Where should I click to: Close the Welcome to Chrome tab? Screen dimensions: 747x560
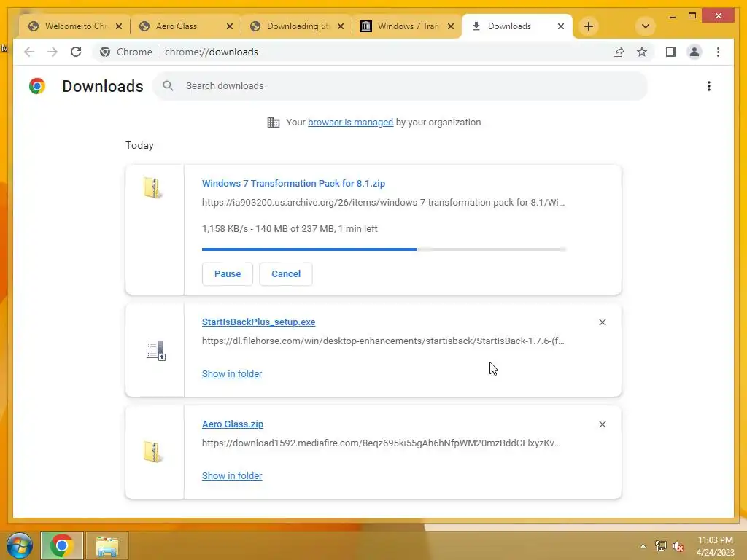(119, 26)
